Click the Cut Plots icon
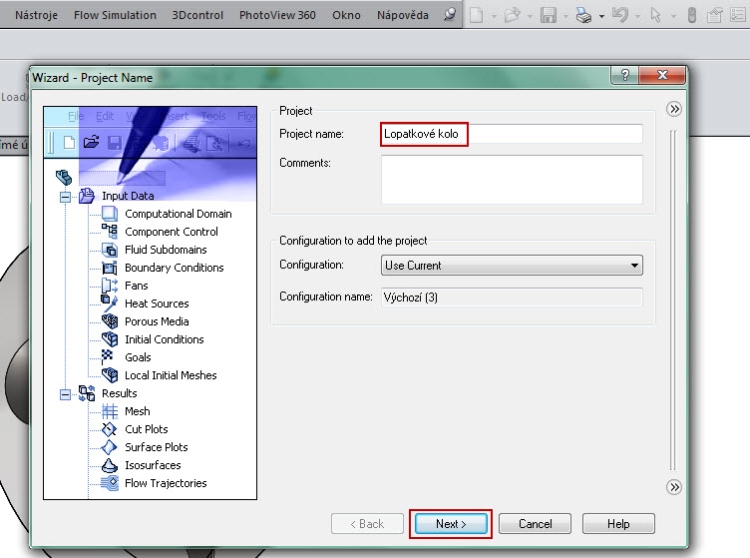The height and width of the screenshot is (558, 750). pyautogui.click(x=110, y=429)
